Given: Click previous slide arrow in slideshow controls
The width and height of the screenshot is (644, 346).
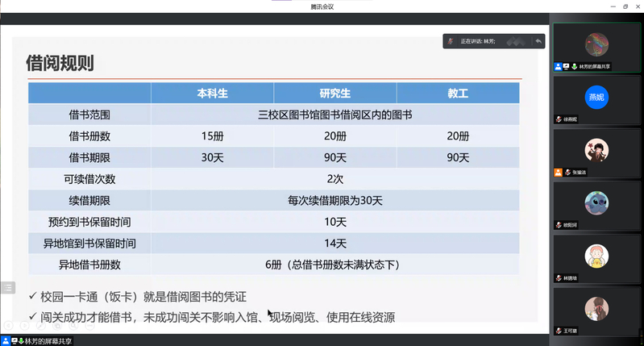Looking at the screenshot, I should click(x=7, y=327).
